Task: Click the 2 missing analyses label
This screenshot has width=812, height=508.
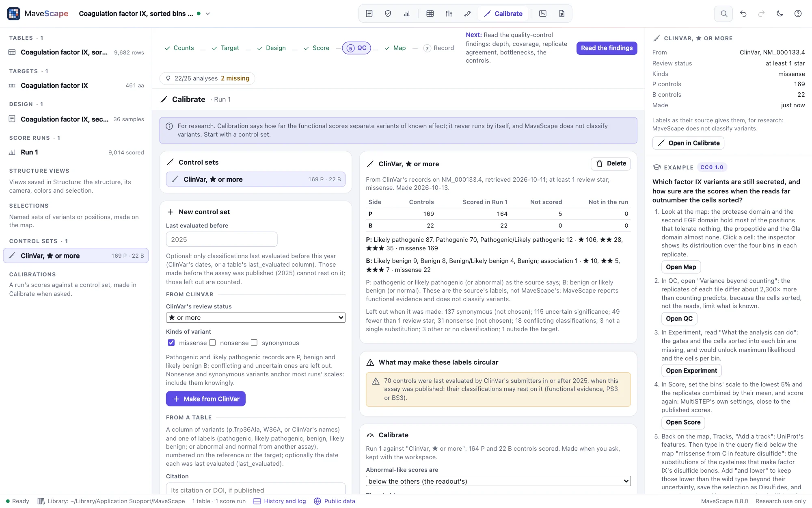Action: click(235, 78)
